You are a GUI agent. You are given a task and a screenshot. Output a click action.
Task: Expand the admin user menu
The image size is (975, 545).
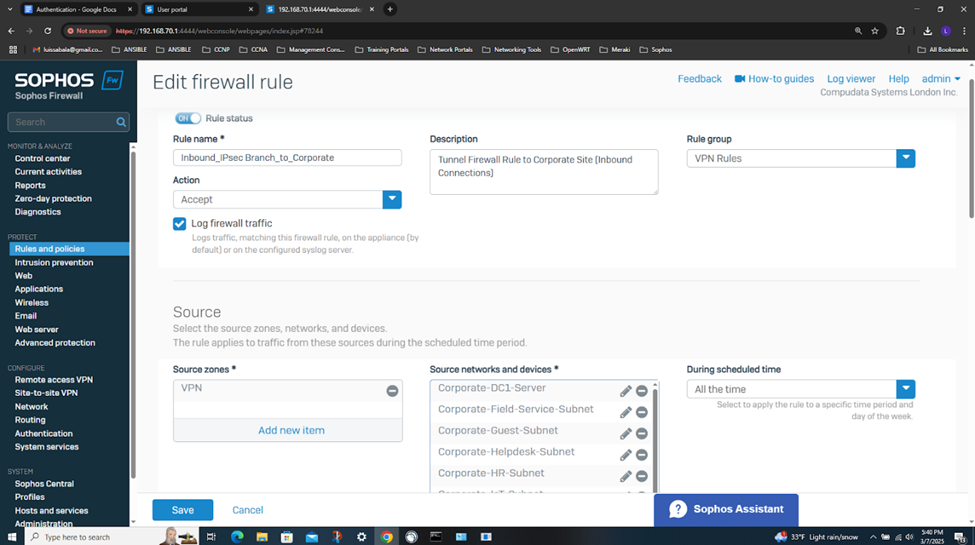click(941, 79)
